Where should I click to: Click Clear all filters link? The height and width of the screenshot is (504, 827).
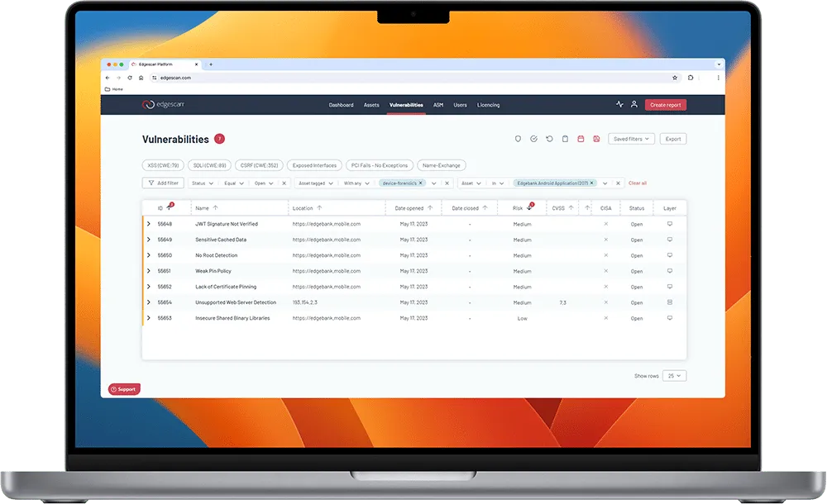(x=638, y=183)
